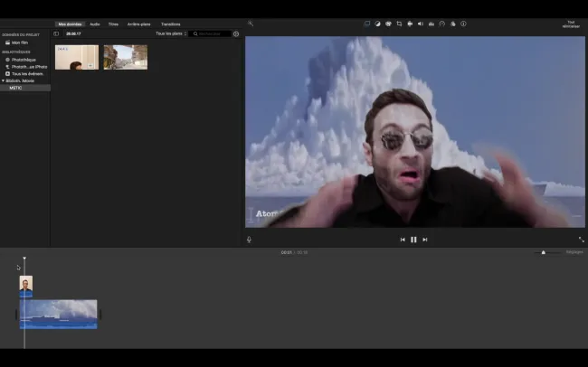The width and height of the screenshot is (588, 367).
Task: Pause the playback
Action: (413, 240)
